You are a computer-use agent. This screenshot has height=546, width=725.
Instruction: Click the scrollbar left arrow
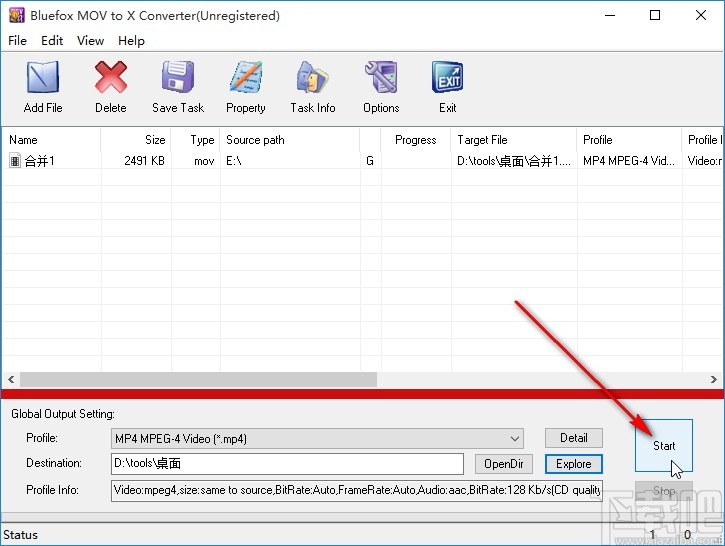click(11, 380)
